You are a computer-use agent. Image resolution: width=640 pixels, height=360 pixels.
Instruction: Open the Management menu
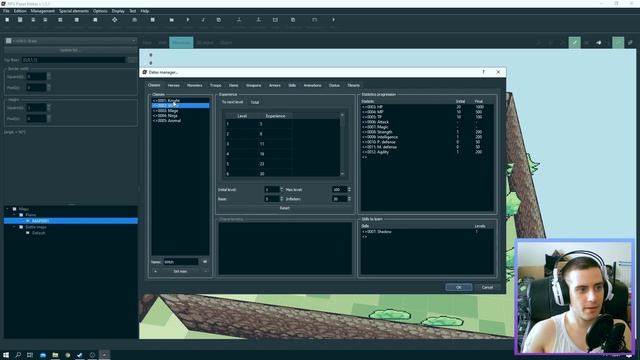click(x=42, y=11)
